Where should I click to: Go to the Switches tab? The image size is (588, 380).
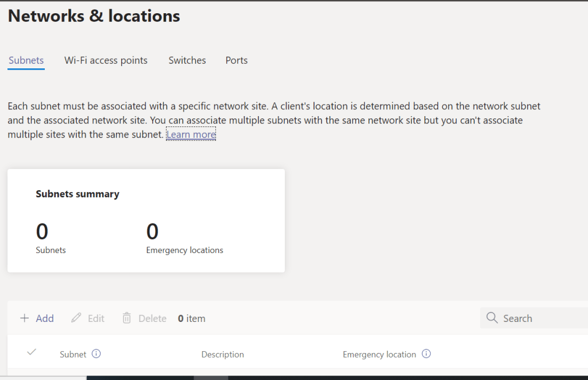pos(187,60)
